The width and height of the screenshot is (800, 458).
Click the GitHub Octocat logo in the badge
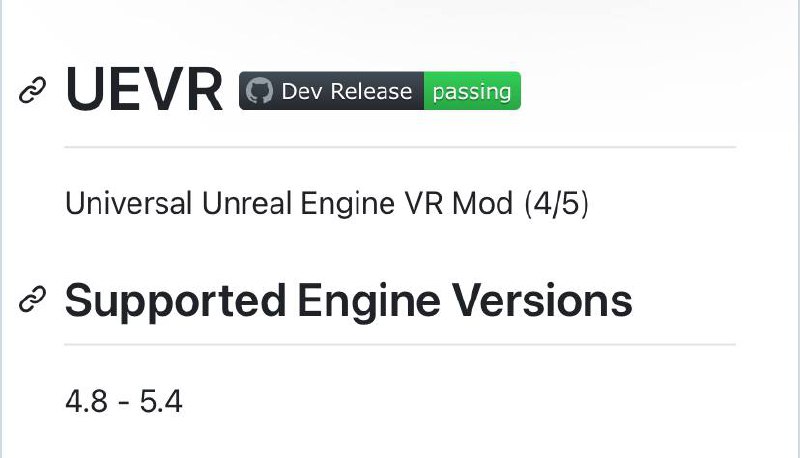(259, 91)
